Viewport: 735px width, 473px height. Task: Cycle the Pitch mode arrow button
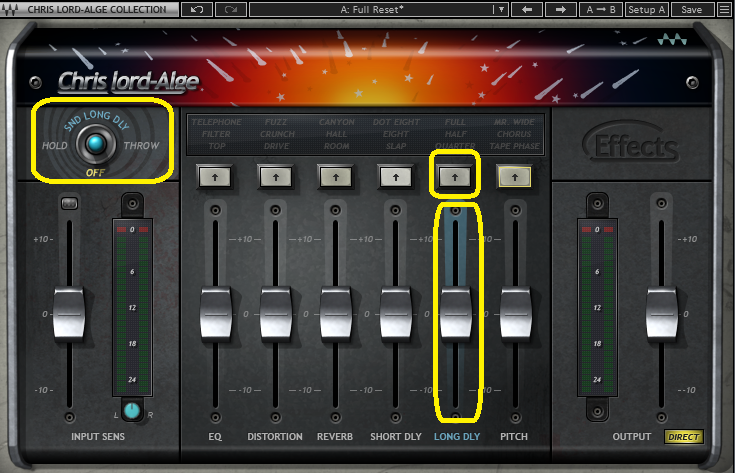click(516, 176)
